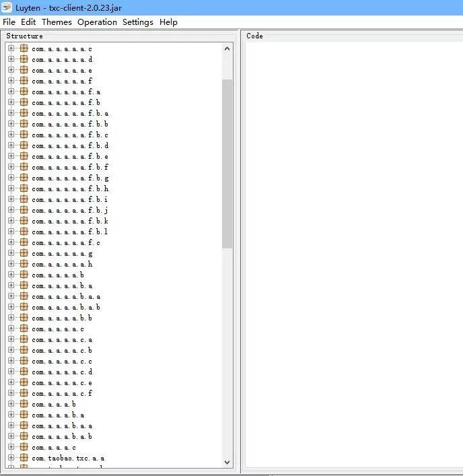
Task: Click the Luyten app icon in title bar
Action: click(7, 7)
